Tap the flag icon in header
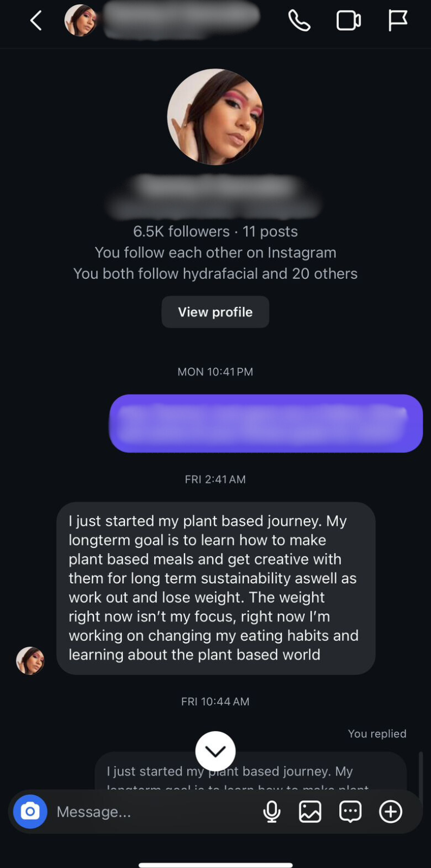The image size is (431, 868). click(398, 21)
